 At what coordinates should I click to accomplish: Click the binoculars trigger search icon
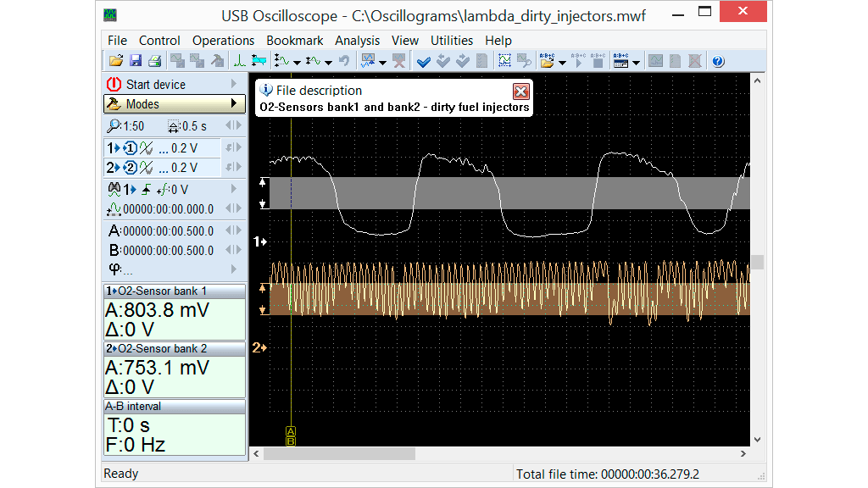pyautogui.click(x=114, y=189)
